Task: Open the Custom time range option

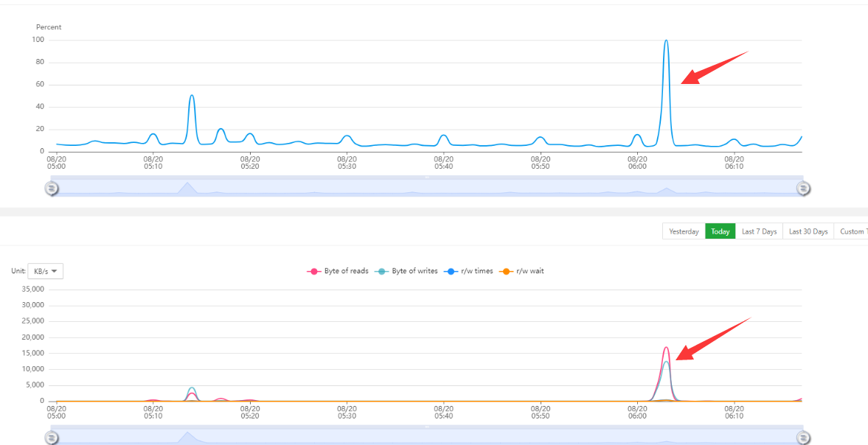Action: 853,231
